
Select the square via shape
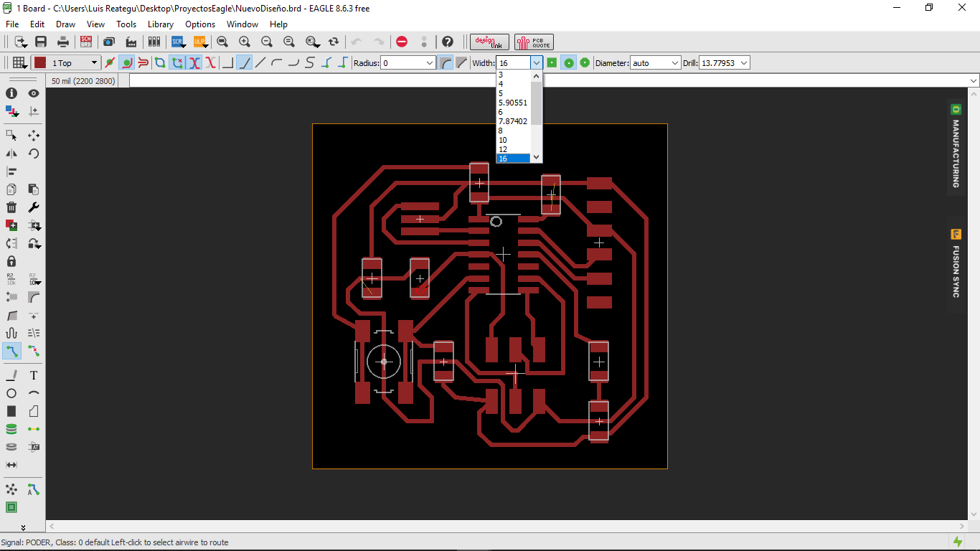[x=552, y=62]
